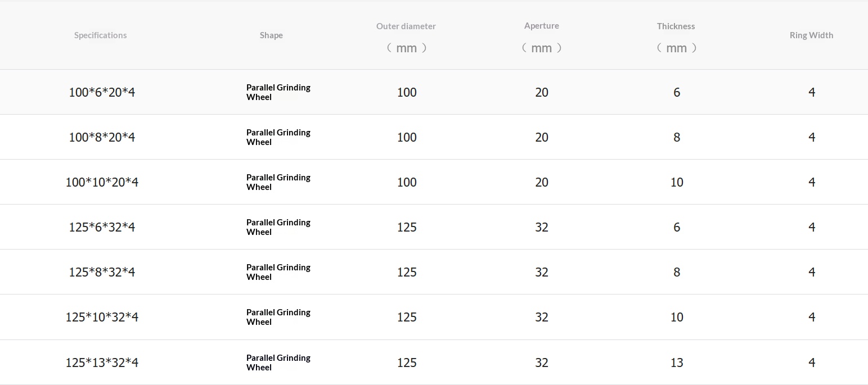The image size is (868, 385).
Task: Click the 125*10*32*4 specification cell
Action: click(102, 317)
